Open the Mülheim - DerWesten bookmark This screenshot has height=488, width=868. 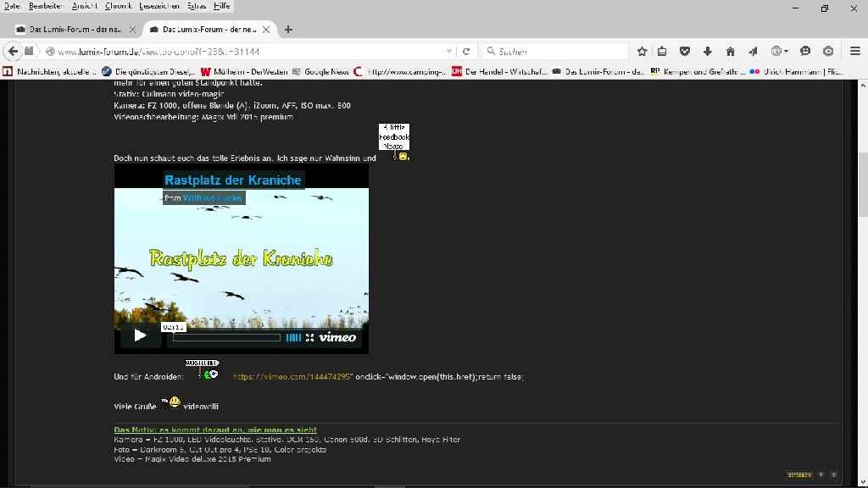click(x=244, y=72)
